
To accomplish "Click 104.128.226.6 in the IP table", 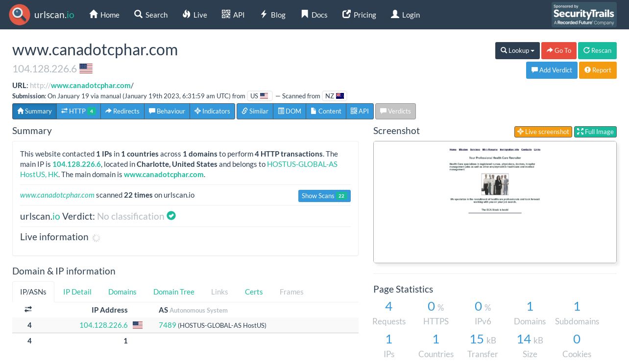I will click(x=103, y=325).
